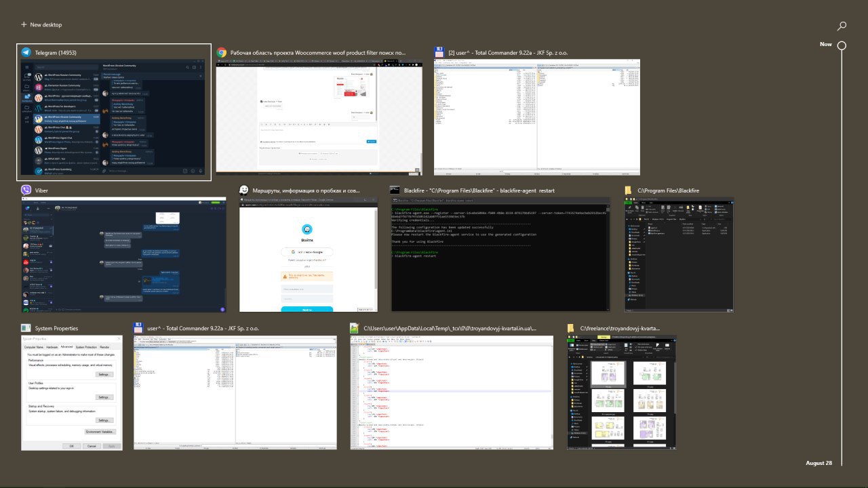Image resolution: width=868 pixels, height=488 pixels.
Task: Click the "Viber" window title text
Action: coord(41,191)
